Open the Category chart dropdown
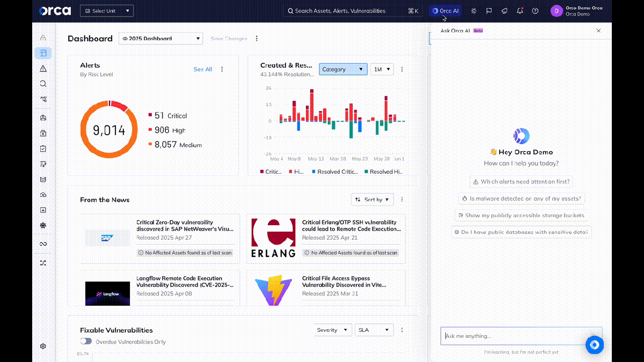 point(343,69)
